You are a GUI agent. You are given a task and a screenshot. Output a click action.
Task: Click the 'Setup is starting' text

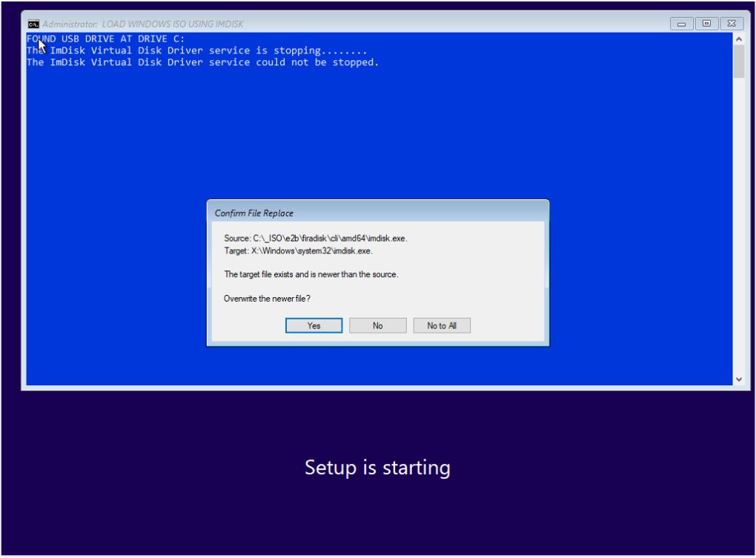pyautogui.click(x=377, y=468)
